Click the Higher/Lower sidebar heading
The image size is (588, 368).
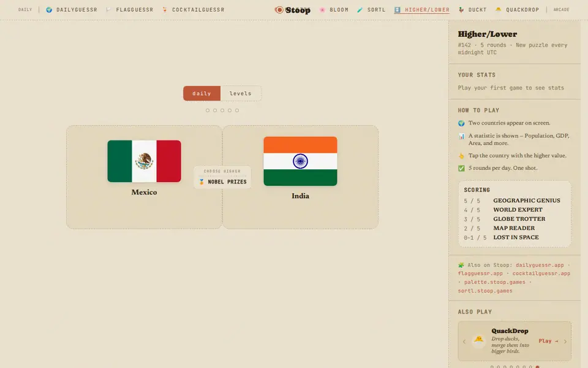pyautogui.click(x=487, y=34)
